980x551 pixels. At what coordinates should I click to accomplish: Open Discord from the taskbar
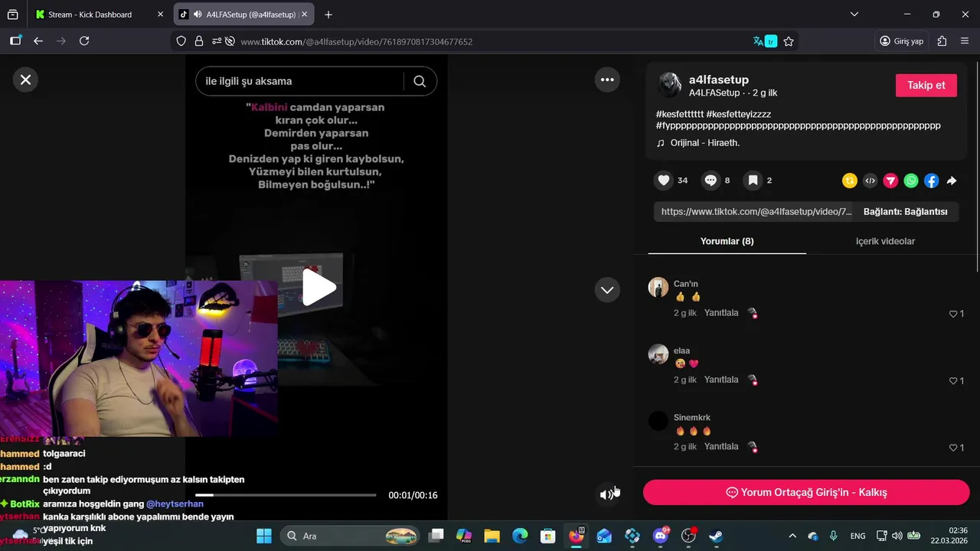click(x=661, y=536)
